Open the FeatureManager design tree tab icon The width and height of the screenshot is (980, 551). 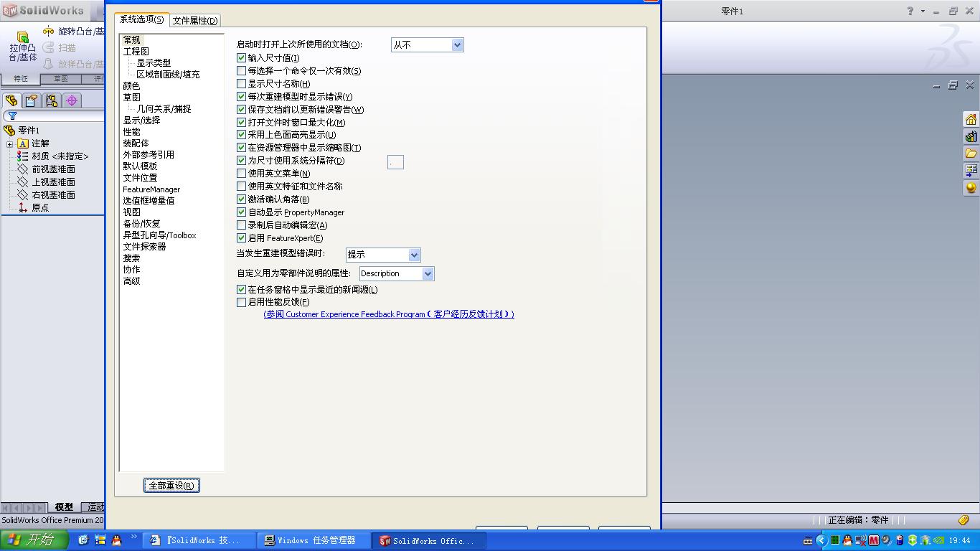[11, 100]
